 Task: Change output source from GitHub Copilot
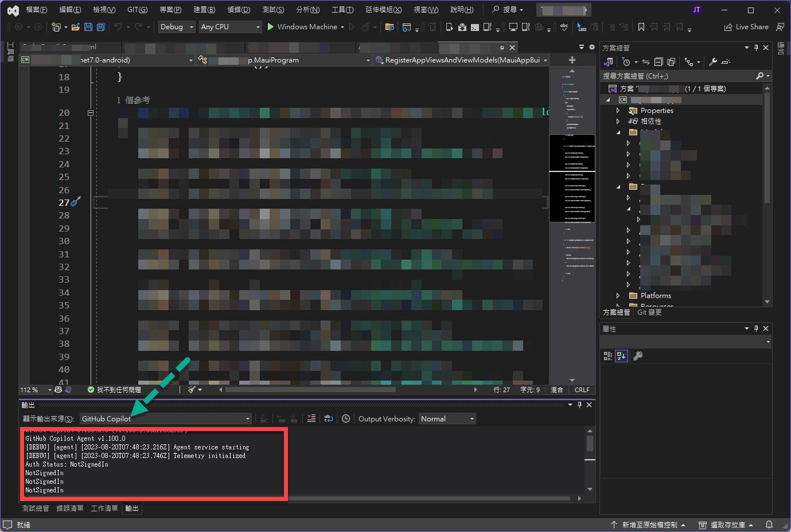tap(247, 418)
